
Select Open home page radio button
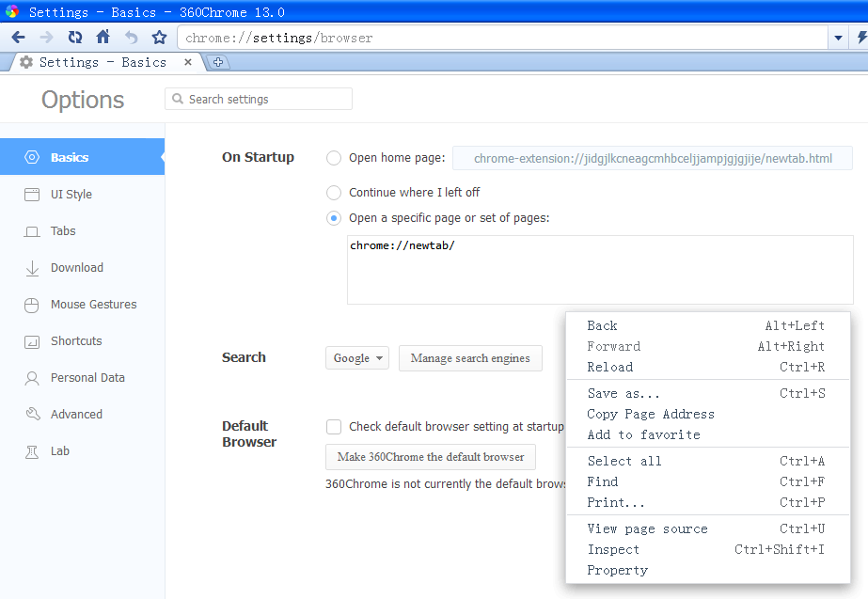pyautogui.click(x=334, y=158)
